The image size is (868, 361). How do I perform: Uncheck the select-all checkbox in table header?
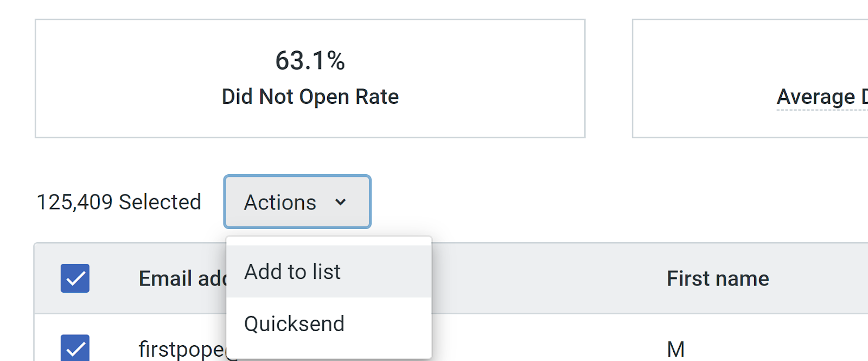[75, 278]
